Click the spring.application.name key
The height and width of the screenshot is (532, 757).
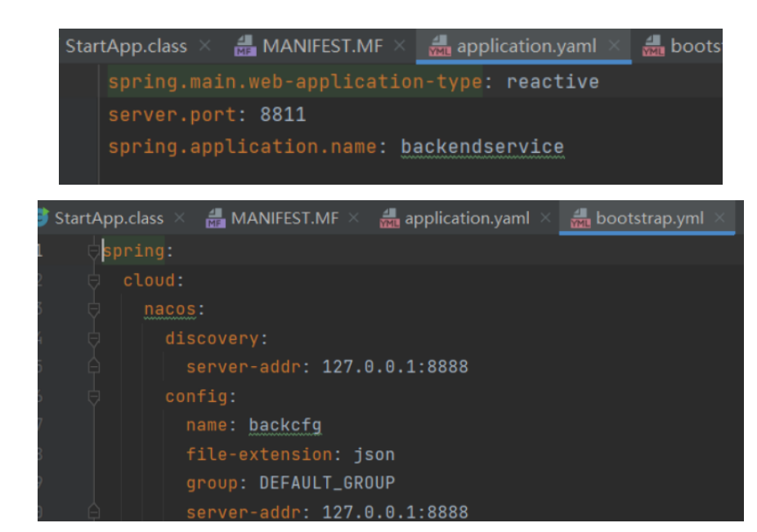[242, 147]
